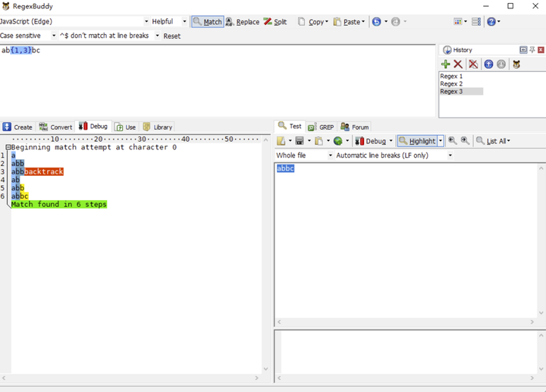This screenshot has width=546, height=392.
Task: Find previous match with left magnifier icon
Action: pos(452,140)
